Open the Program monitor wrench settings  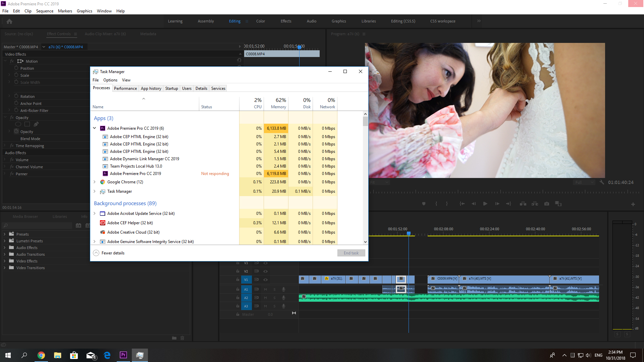pos(602,182)
